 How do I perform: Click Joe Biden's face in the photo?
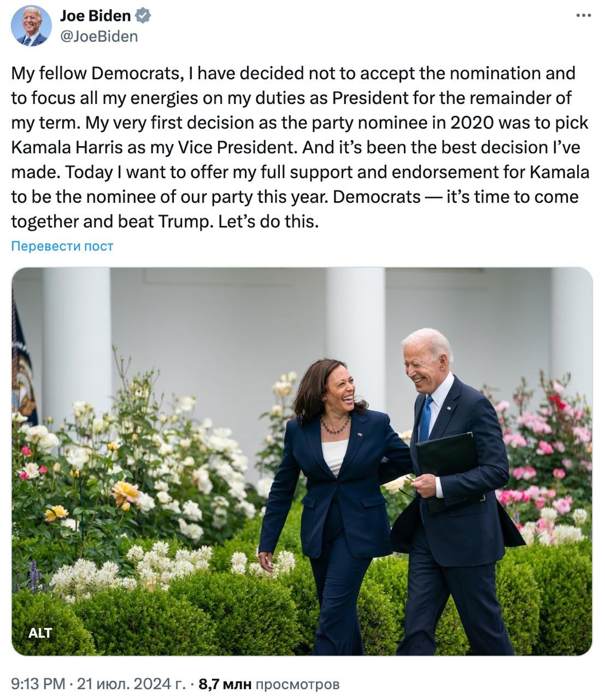[x=424, y=363]
